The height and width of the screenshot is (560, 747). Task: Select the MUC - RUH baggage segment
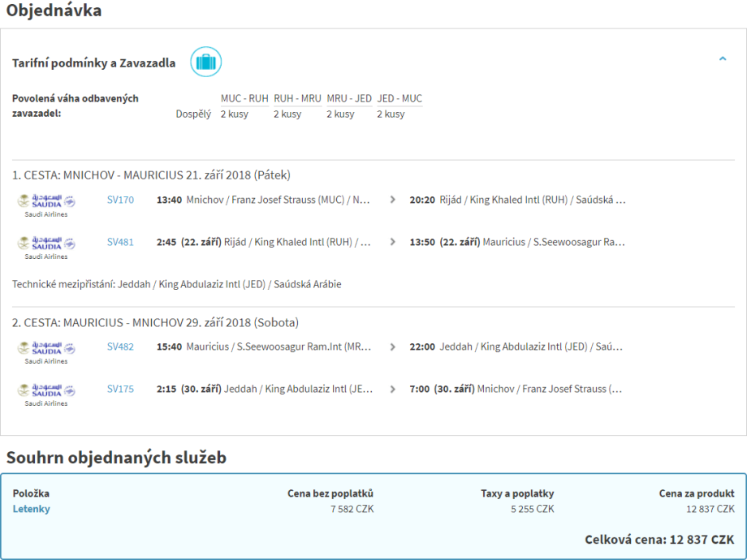[244, 99]
